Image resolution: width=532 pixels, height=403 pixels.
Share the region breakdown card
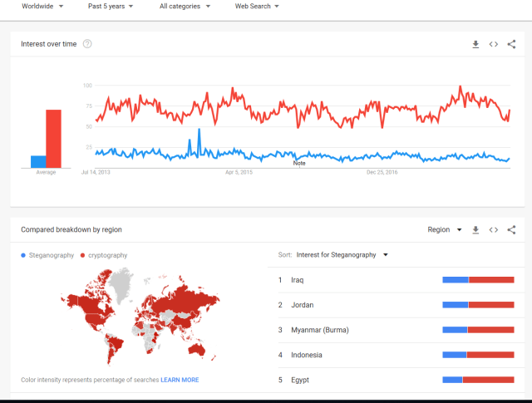click(511, 230)
